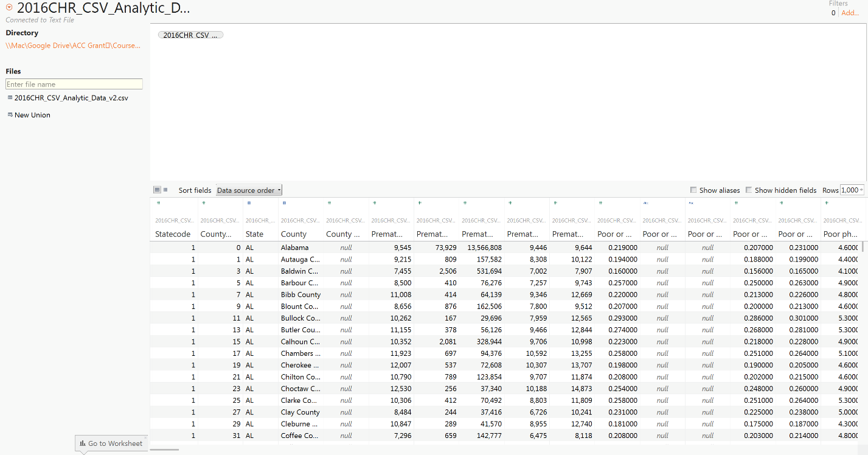Enable the Show hidden fields checkbox

(x=749, y=190)
